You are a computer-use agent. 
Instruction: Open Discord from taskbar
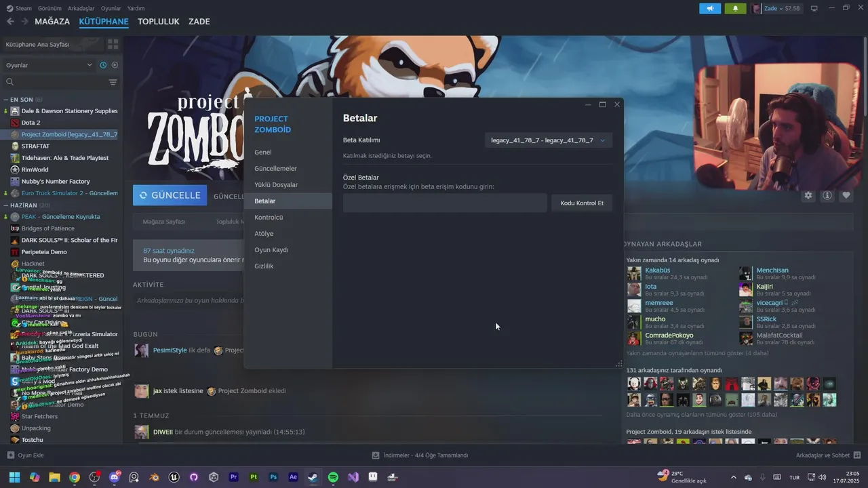click(x=115, y=477)
